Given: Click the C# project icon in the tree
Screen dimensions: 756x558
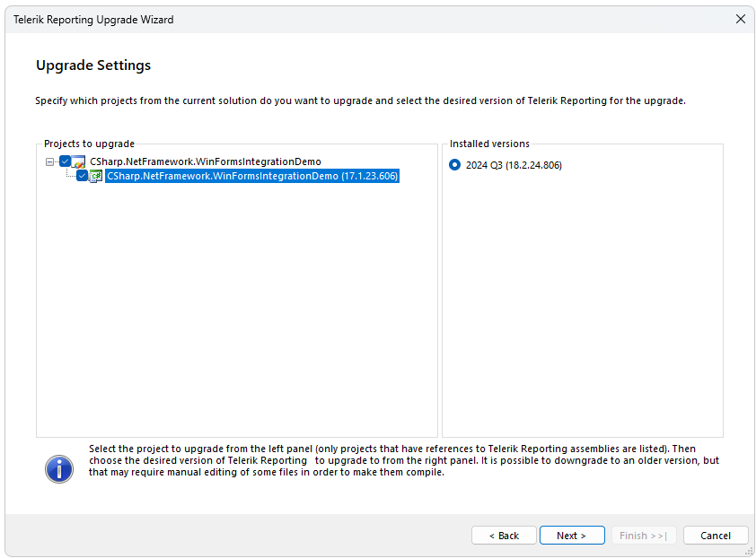Looking at the screenshot, I should (x=96, y=176).
